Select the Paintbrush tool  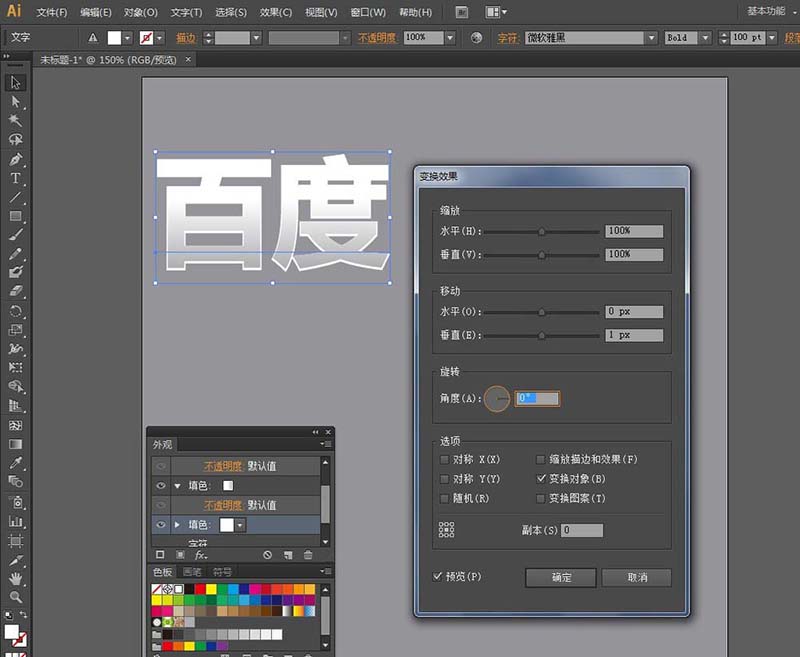pyautogui.click(x=15, y=235)
